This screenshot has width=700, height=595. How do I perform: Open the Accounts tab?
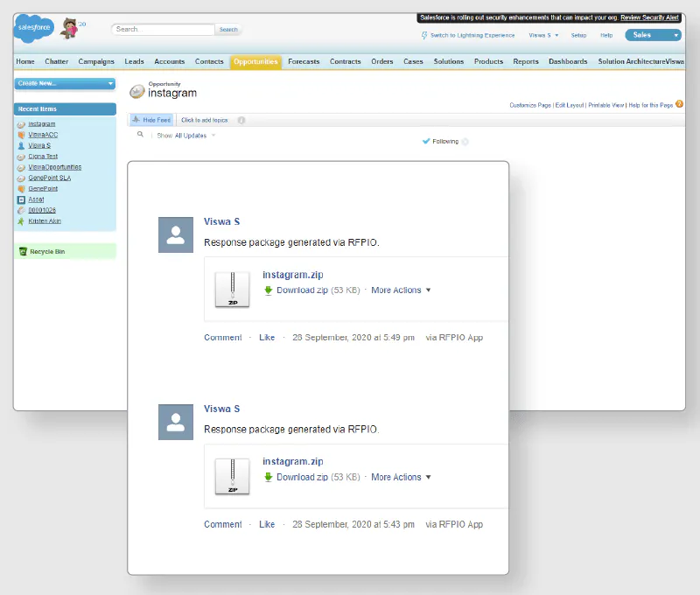170,61
